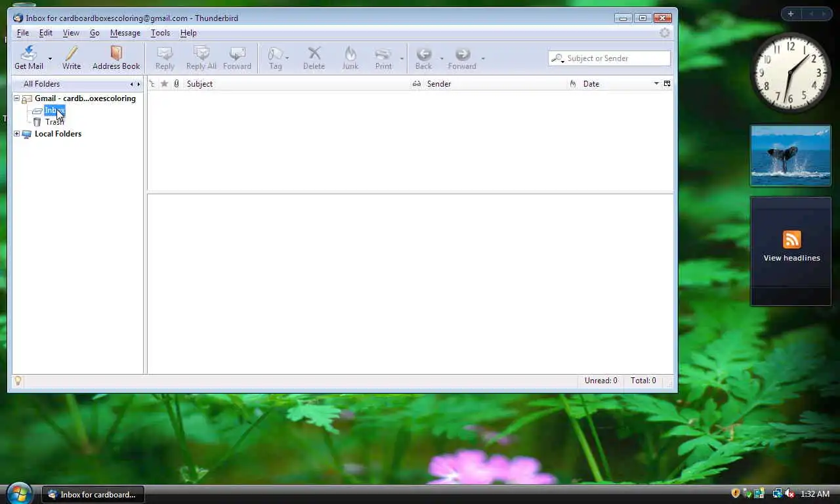Open the Back history dropdown arrow
The image size is (840, 504).
[442, 58]
